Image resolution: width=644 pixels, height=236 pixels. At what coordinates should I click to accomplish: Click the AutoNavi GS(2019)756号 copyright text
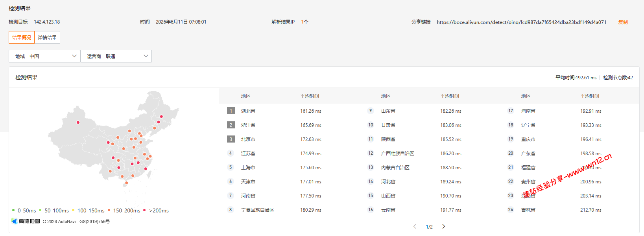[x=76, y=221]
